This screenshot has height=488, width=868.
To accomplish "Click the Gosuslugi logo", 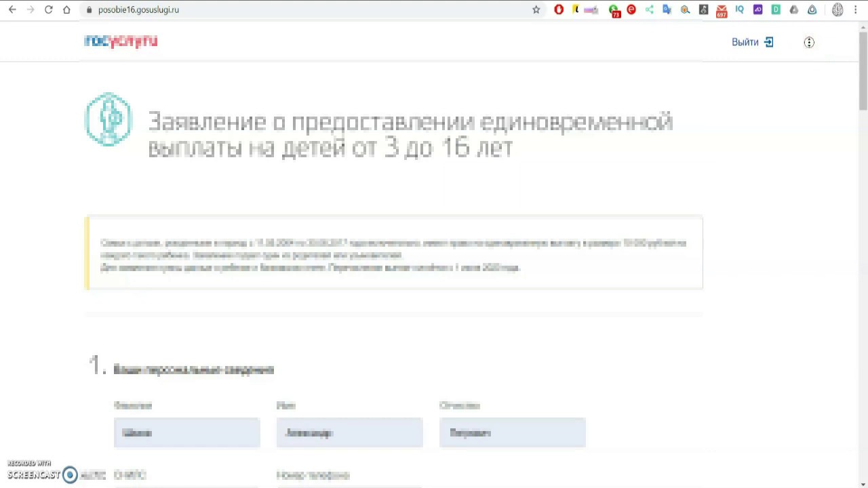I will (x=121, y=41).
